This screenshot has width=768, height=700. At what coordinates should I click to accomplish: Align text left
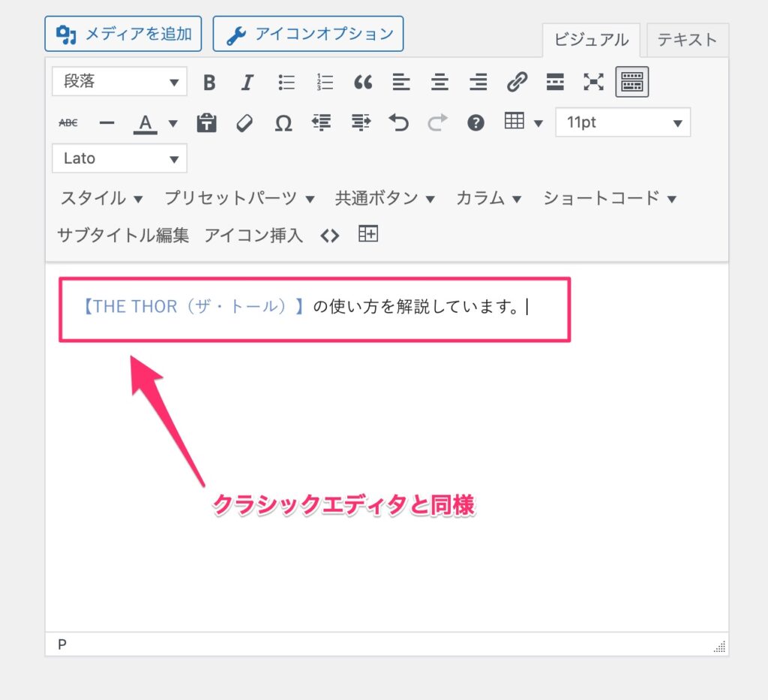click(401, 82)
